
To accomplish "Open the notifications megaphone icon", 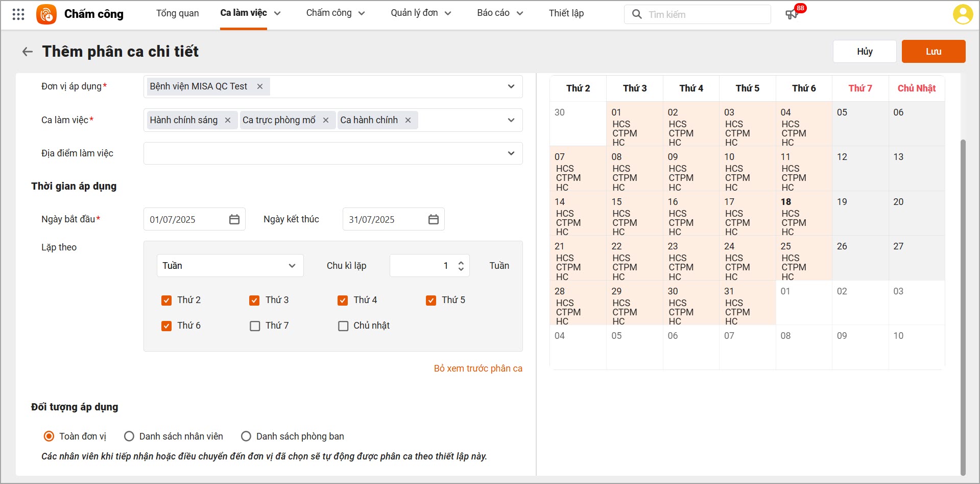I will click(792, 14).
